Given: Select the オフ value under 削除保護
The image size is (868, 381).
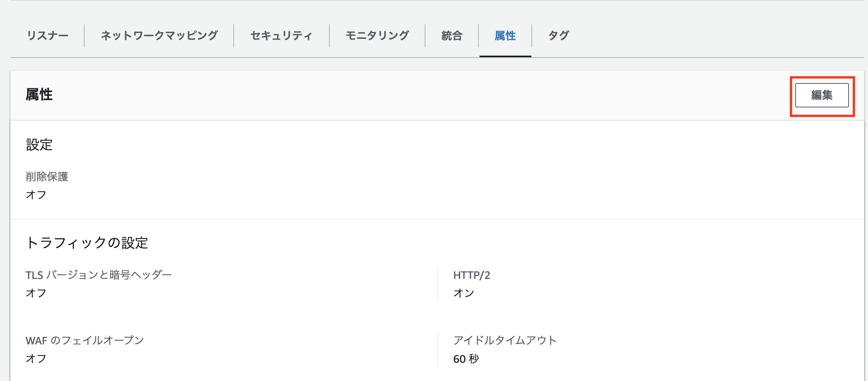Looking at the screenshot, I should (x=36, y=195).
